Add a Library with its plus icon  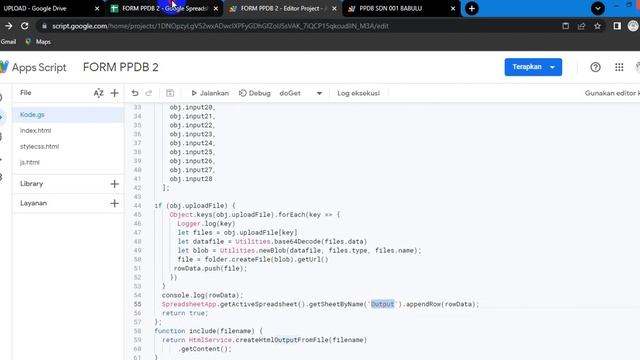pyautogui.click(x=115, y=184)
